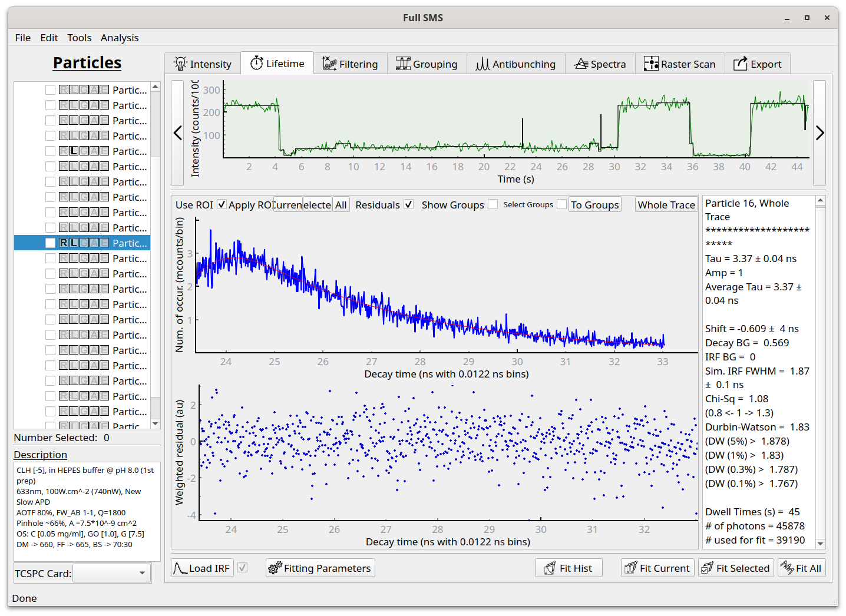Open Fitting Parameters with the gear button
846x616 pixels.
point(320,568)
